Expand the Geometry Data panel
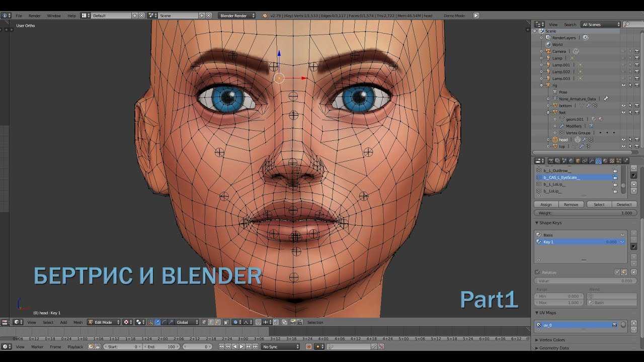The image size is (644, 362). tap(536, 348)
